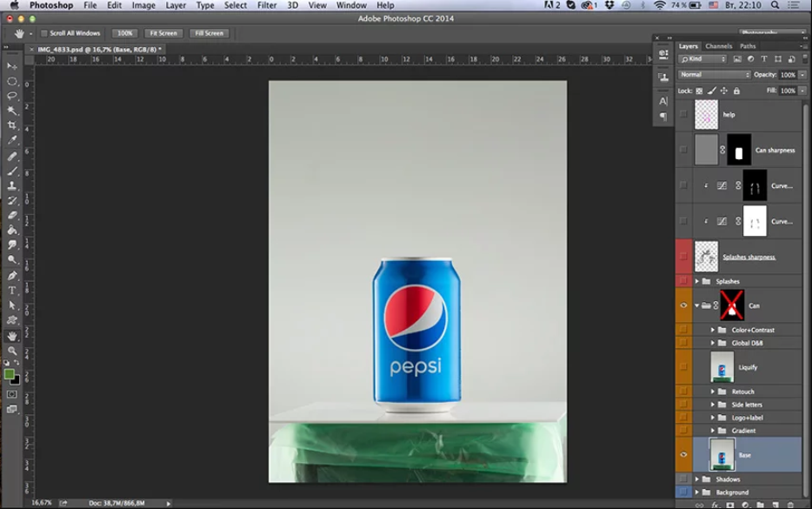
Task: Hide the Base layer visibility eye
Action: (683, 454)
